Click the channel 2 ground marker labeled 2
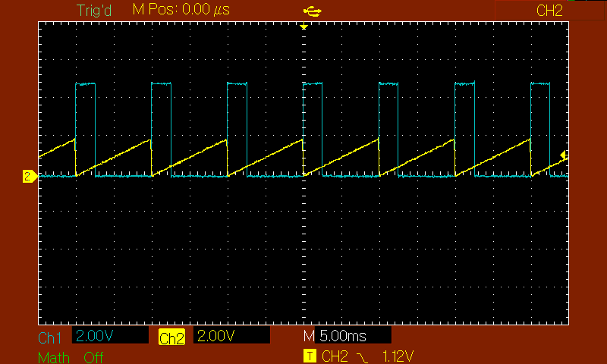 click(30, 177)
